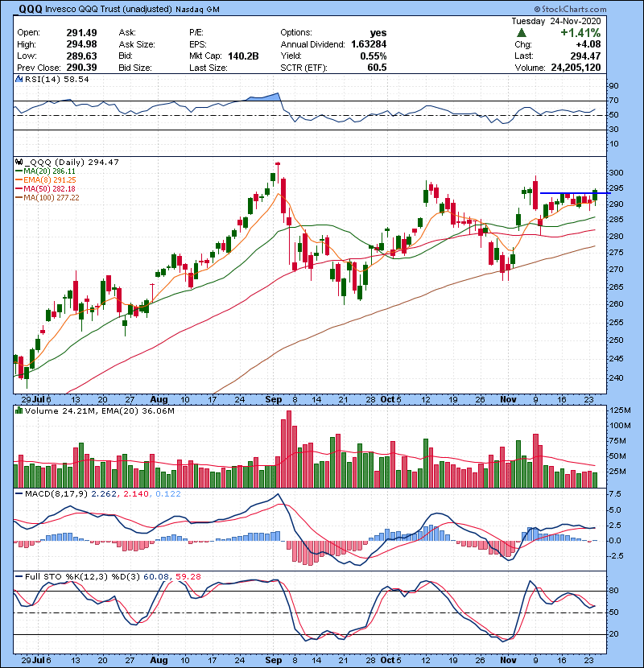The width and height of the screenshot is (644, 668).
Task: Click the Prev Close value 290.39
Action: (x=81, y=68)
